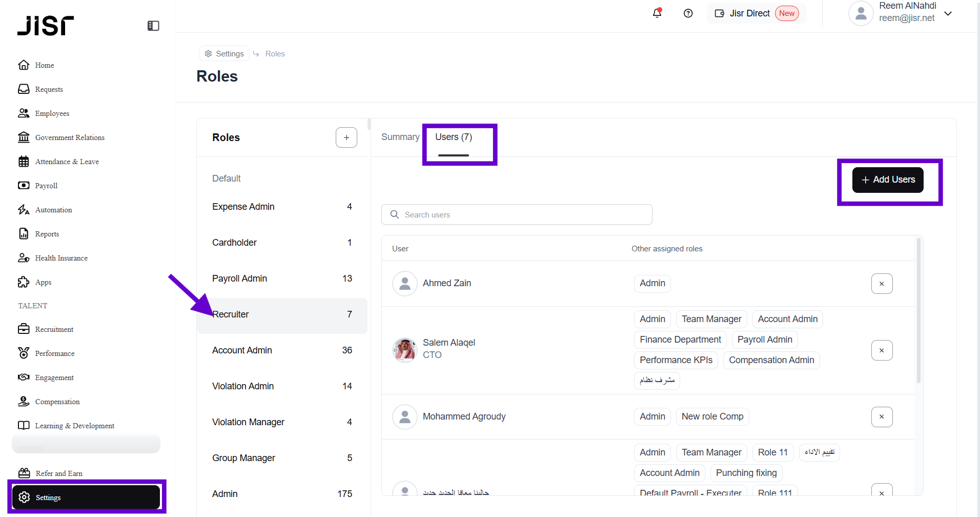Image resolution: width=980 pixels, height=517 pixels.
Task: Focus the Search users field
Action: coord(517,214)
